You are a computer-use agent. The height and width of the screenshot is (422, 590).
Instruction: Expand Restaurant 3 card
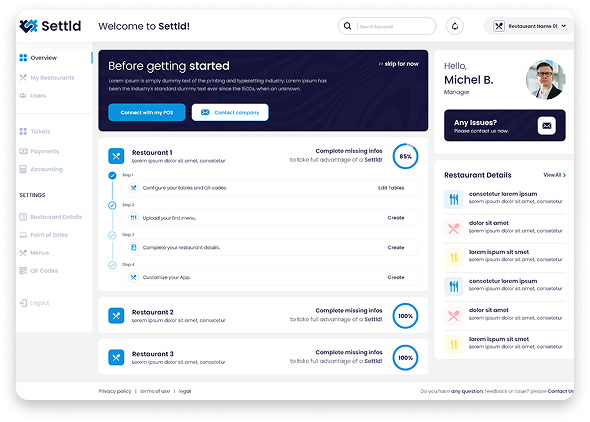(x=263, y=357)
